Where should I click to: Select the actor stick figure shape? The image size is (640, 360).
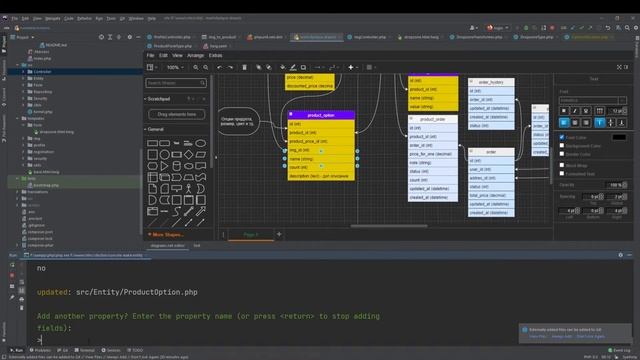[x=188, y=189]
